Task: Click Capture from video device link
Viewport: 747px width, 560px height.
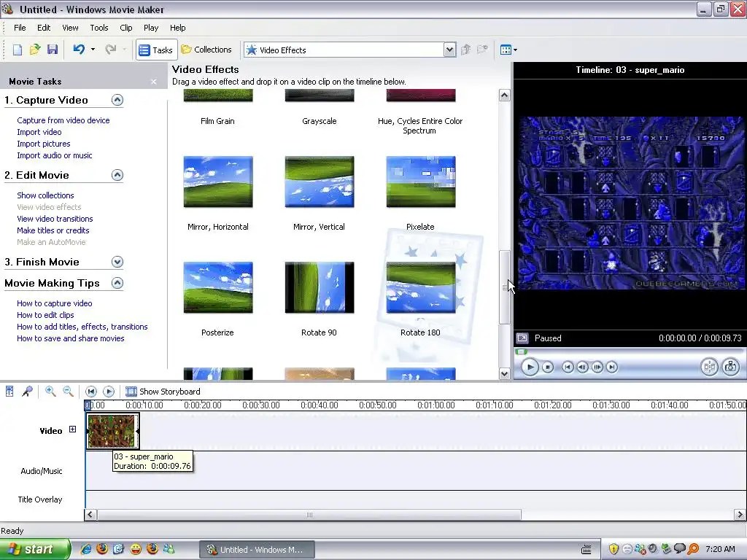Action: pyautogui.click(x=63, y=120)
